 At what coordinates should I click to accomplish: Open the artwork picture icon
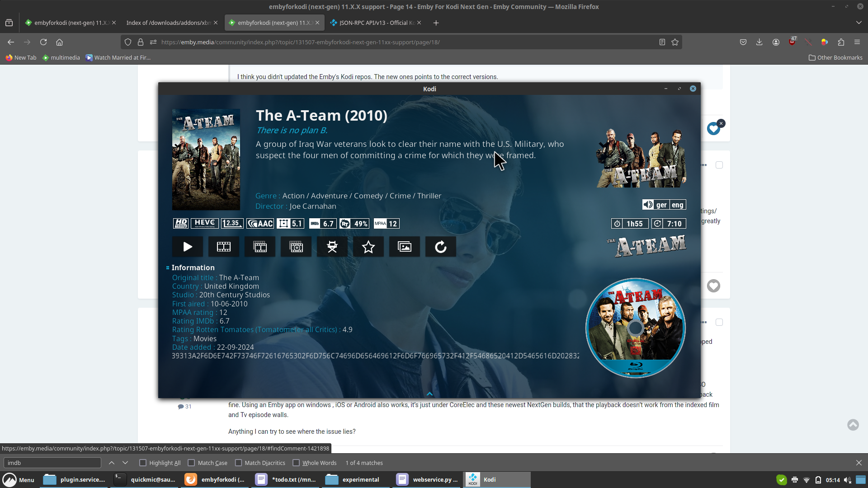tap(405, 247)
